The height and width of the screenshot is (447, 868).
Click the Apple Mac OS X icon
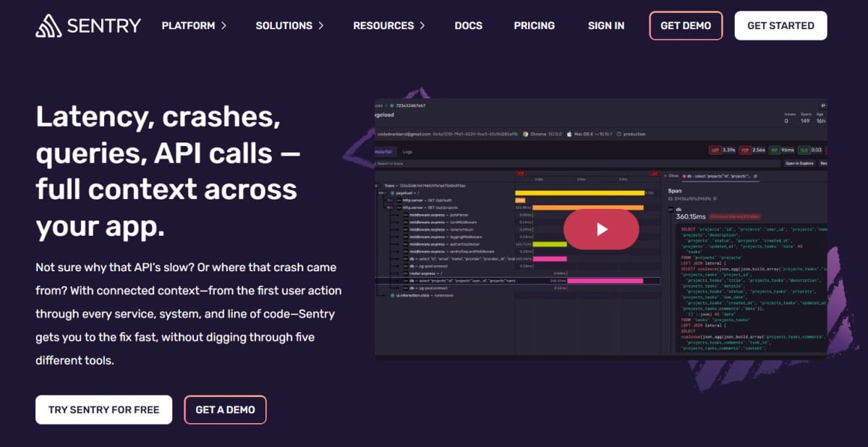pos(569,134)
